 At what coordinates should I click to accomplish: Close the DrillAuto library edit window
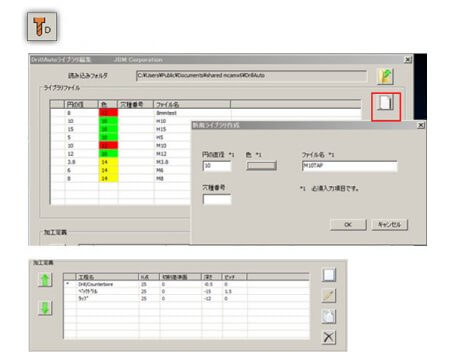408,60
